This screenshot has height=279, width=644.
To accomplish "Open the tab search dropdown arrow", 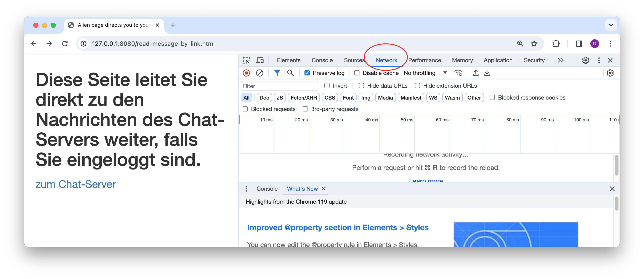I will 611,25.
